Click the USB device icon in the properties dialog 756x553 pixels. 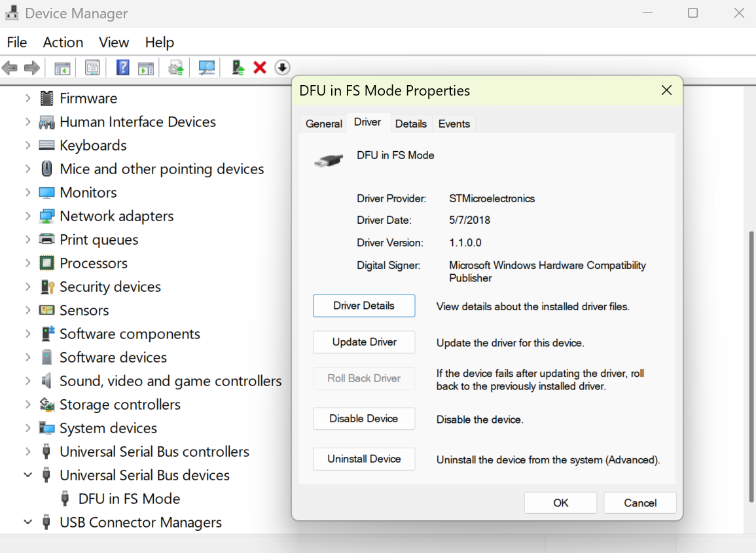pos(328,160)
